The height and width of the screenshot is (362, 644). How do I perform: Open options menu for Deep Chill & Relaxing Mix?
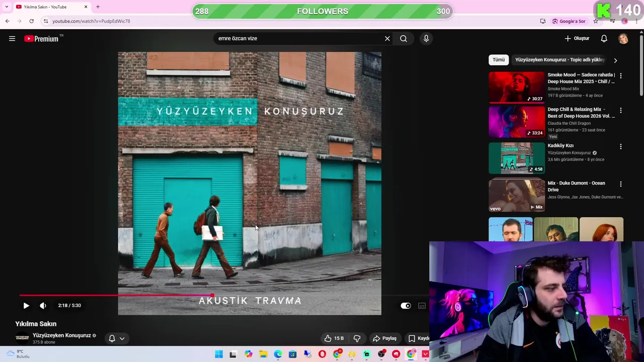(621, 110)
